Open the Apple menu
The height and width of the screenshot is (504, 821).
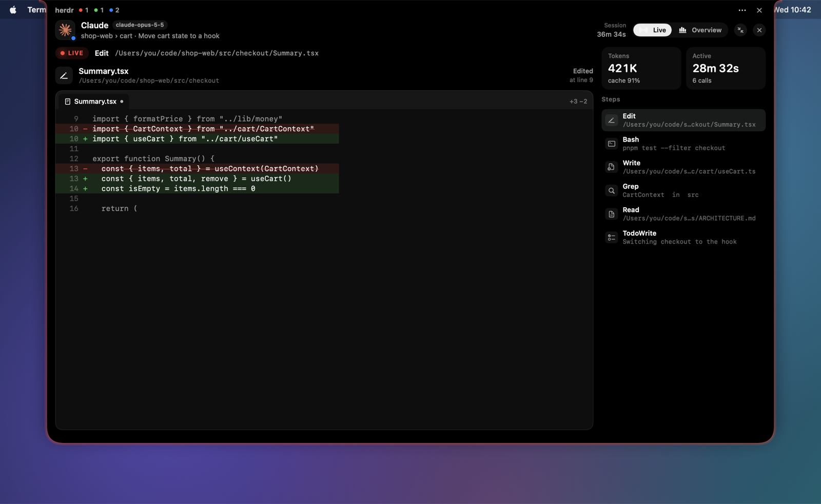click(x=13, y=10)
